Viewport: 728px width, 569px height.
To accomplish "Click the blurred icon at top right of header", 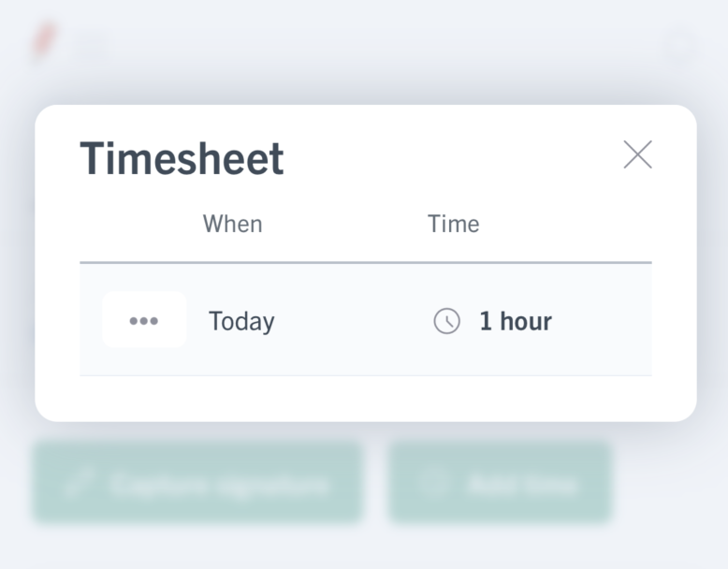I will click(681, 44).
